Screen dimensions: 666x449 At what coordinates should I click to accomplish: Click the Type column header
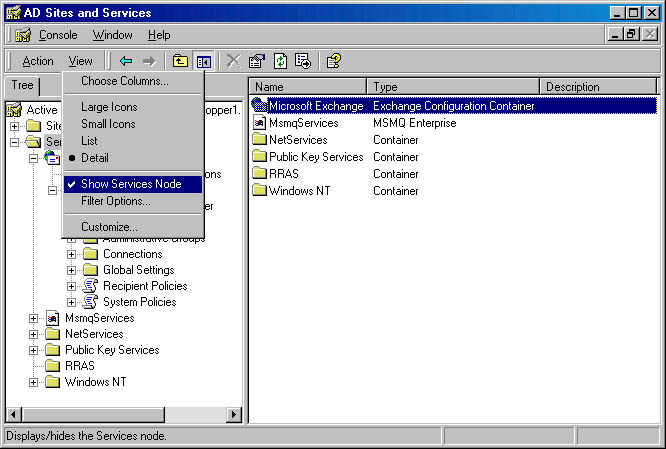[x=454, y=87]
